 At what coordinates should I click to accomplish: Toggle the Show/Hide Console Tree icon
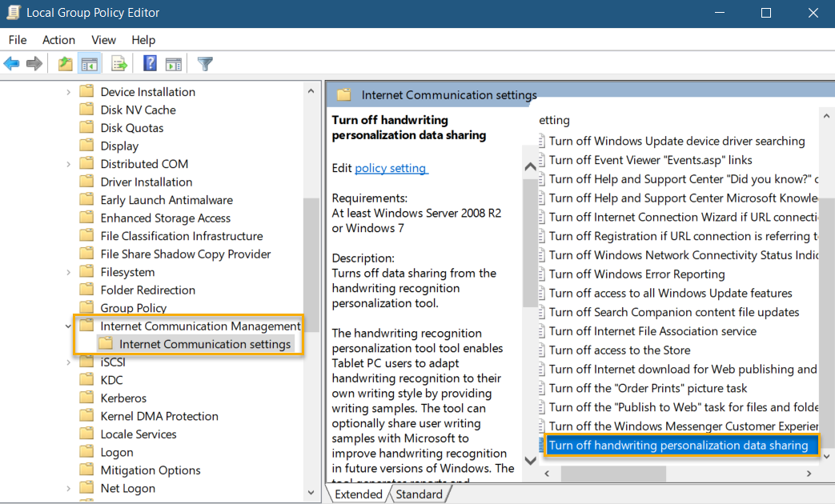click(90, 63)
